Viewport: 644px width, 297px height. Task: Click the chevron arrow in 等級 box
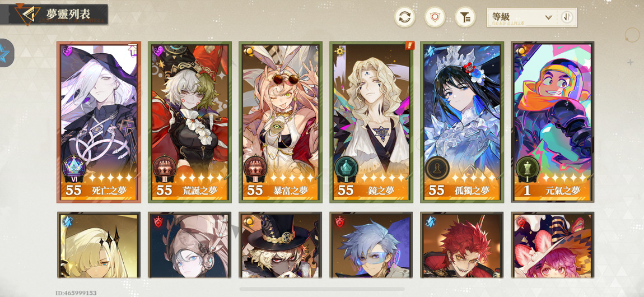(548, 17)
